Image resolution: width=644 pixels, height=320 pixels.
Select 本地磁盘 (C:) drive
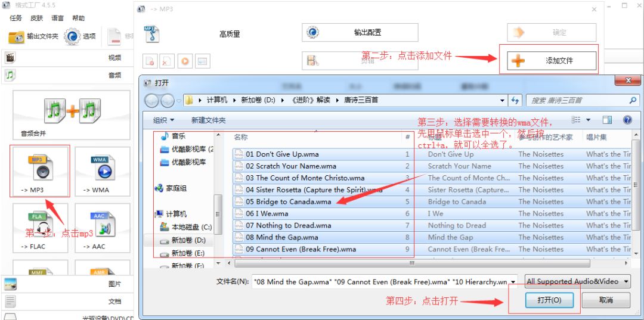click(x=186, y=227)
